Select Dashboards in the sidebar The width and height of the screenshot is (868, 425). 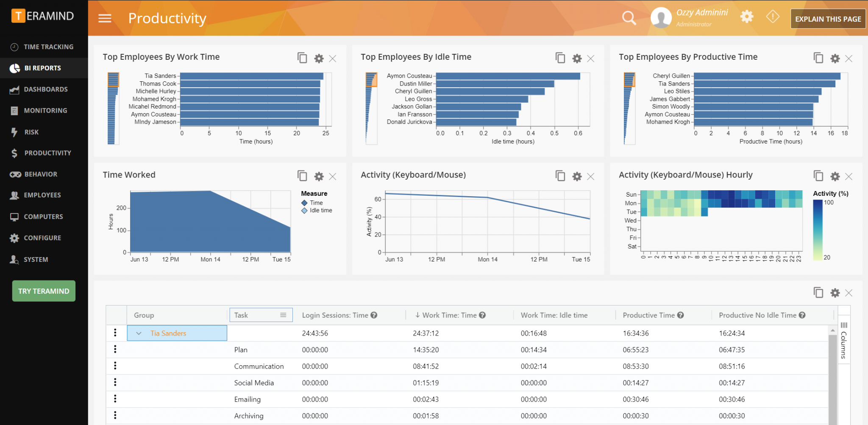44,89
